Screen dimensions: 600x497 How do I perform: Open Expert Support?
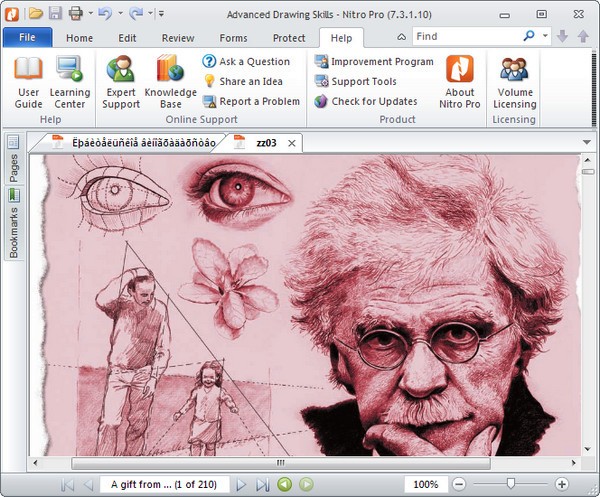coord(121,81)
